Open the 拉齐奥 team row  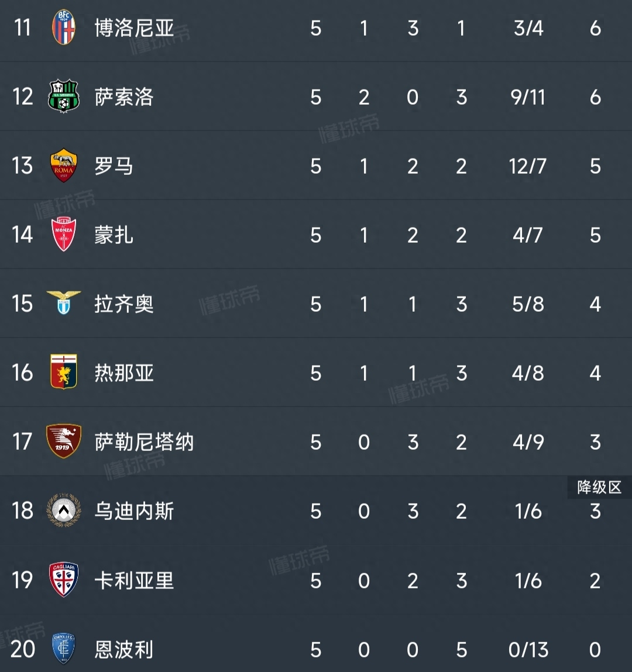pos(316,304)
